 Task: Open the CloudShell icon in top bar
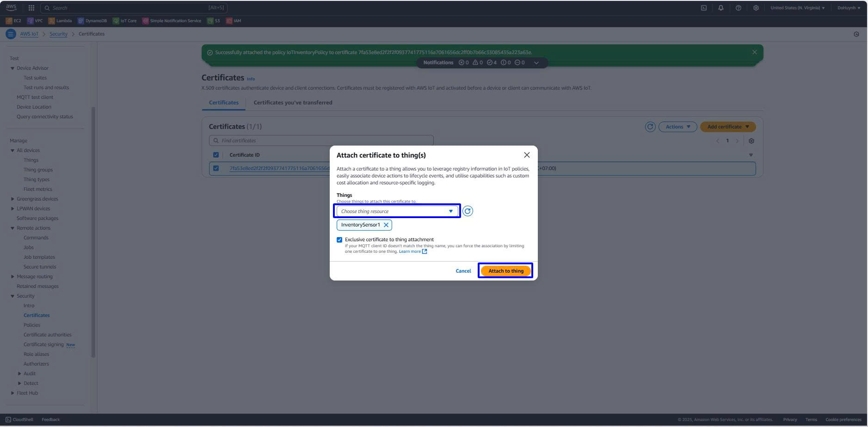pyautogui.click(x=703, y=8)
